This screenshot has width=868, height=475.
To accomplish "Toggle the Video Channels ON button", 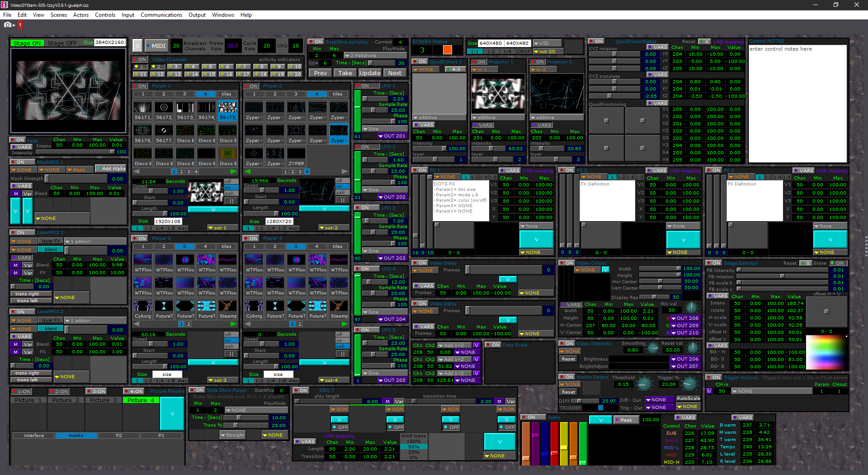I will 141,59.
